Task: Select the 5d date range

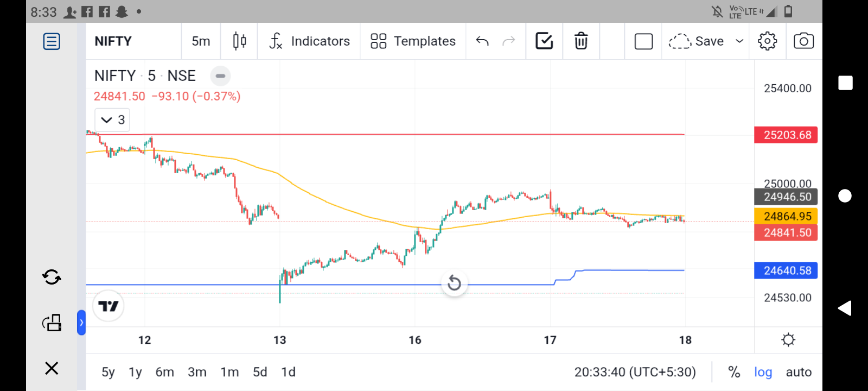Action: click(260, 372)
